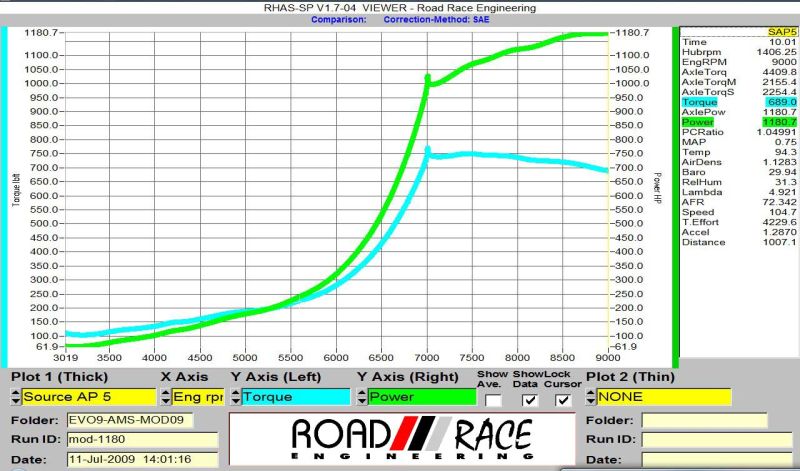Enable the Show Ave. checkbox
The image size is (800, 471).
click(494, 400)
